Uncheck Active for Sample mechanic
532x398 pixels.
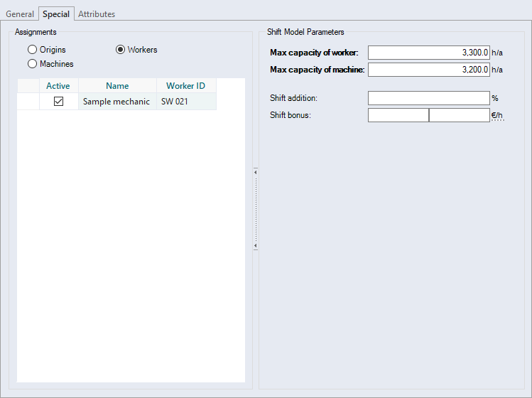coord(58,102)
